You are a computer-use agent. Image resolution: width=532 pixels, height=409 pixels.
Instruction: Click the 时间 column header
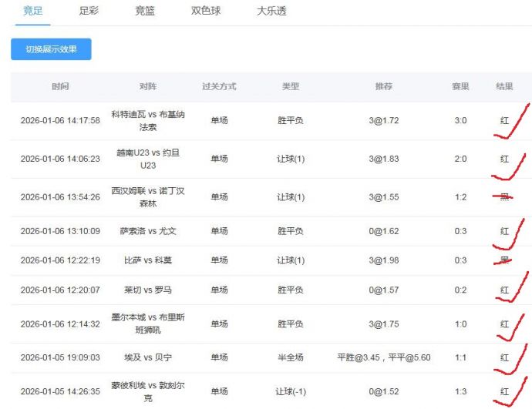[60, 87]
